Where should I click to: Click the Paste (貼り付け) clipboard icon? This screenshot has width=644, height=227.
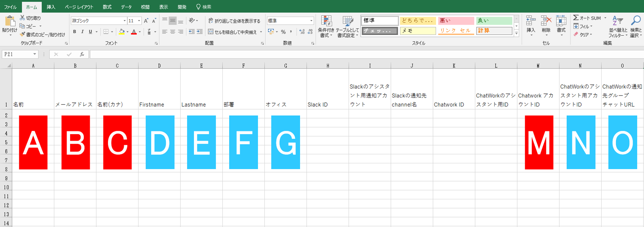point(10,21)
